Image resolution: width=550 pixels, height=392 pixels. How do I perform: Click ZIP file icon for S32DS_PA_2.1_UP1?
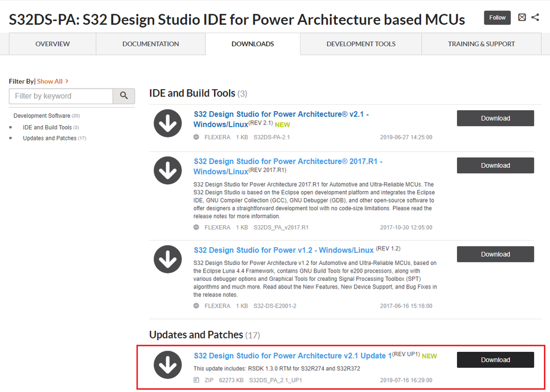pyautogui.click(x=197, y=380)
